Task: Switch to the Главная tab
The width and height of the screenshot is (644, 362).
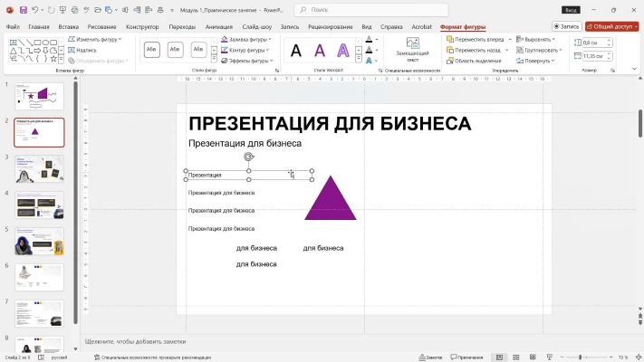Action: pyautogui.click(x=39, y=26)
